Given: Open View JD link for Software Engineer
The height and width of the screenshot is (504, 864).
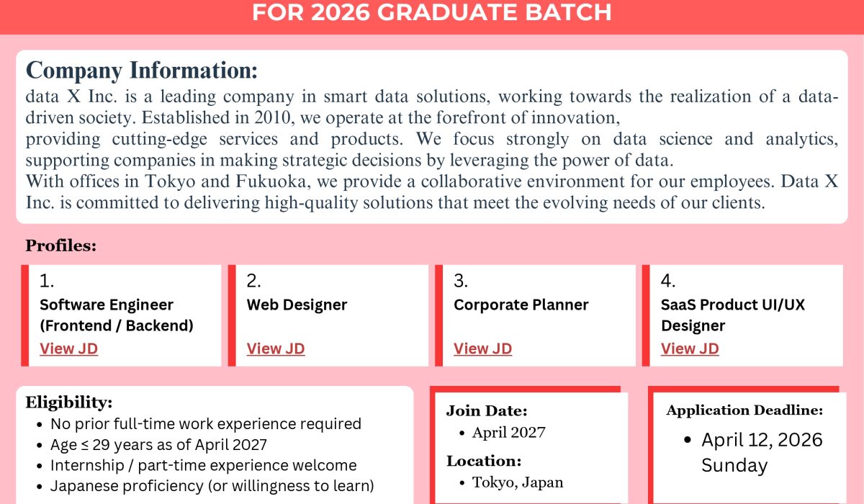Looking at the screenshot, I should click(x=68, y=348).
